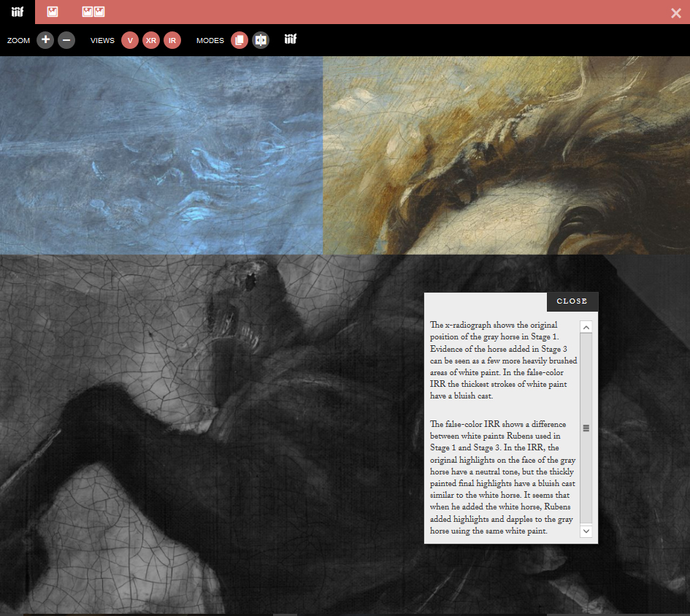
Task: Close the viewer with the X
Action: click(676, 12)
